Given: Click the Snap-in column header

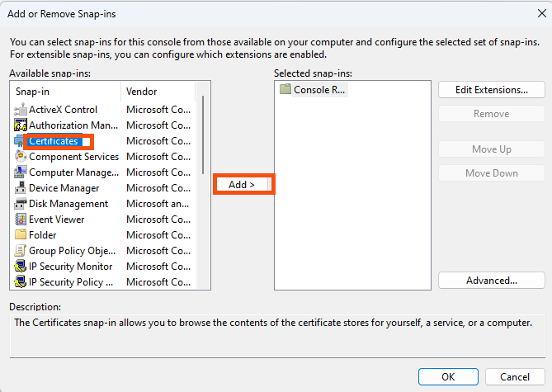Looking at the screenshot, I should point(66,92).
